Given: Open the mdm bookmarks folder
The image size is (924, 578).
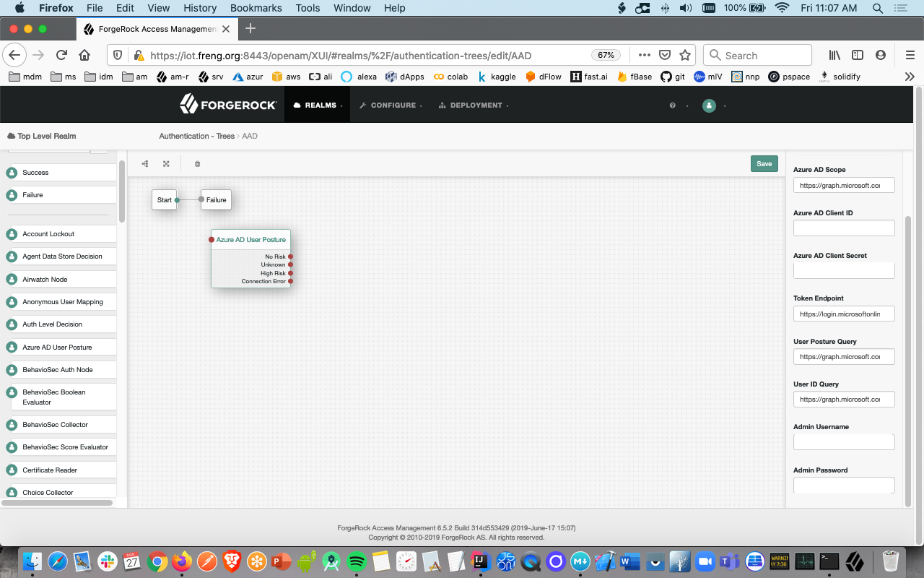Looking at the screenshot, I should tap(26, 77).
